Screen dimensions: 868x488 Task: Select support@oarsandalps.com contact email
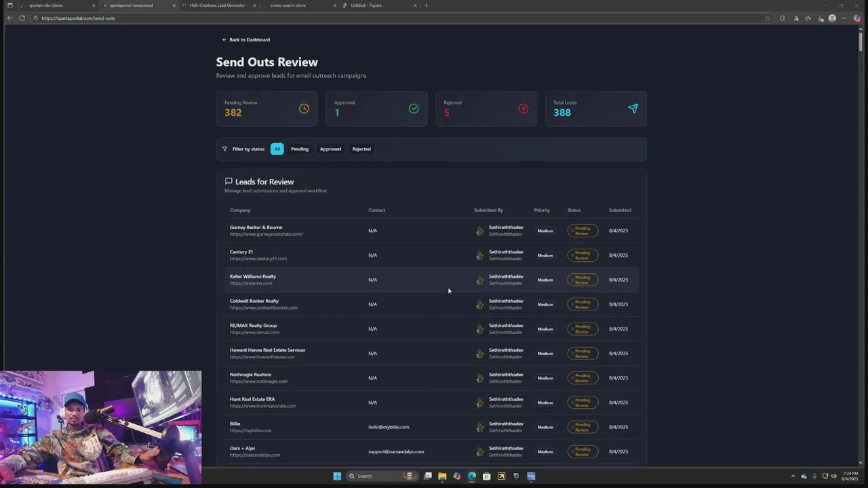point(396,451)
